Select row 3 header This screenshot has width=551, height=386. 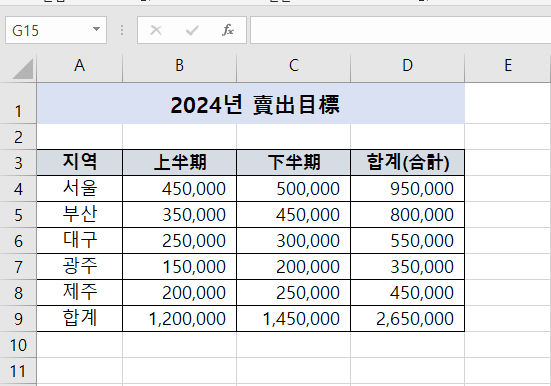point(18,163)
